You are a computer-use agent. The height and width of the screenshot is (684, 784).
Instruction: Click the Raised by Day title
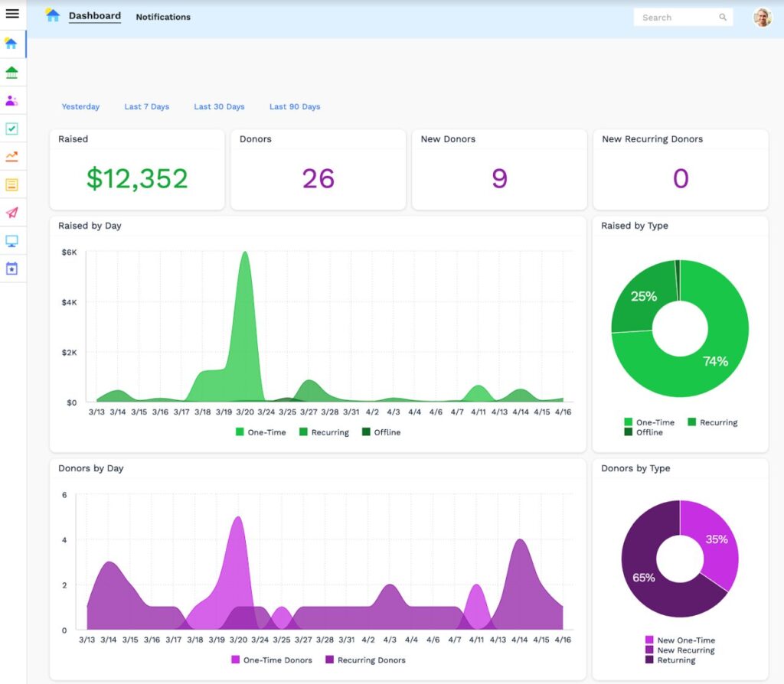tap(90, 226)
